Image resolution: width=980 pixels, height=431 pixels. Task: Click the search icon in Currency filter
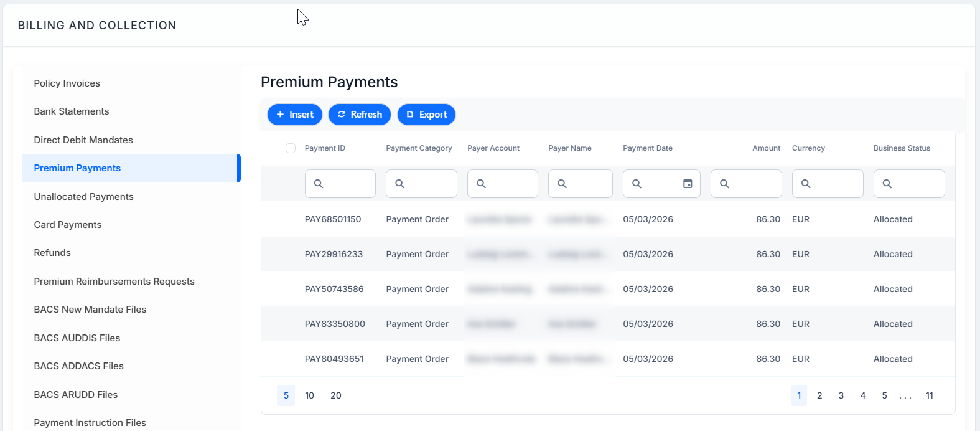coord(806,184)
